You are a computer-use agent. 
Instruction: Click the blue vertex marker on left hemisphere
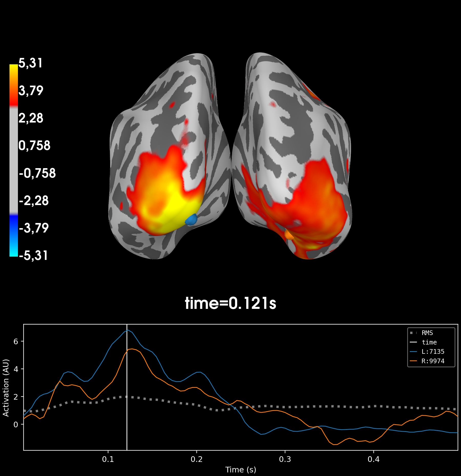coord(191,220)
